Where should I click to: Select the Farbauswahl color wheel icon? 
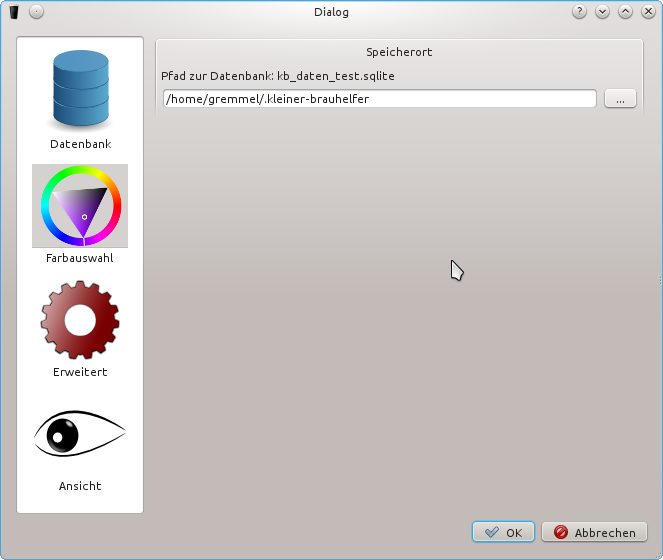click(x=80, y=206)
